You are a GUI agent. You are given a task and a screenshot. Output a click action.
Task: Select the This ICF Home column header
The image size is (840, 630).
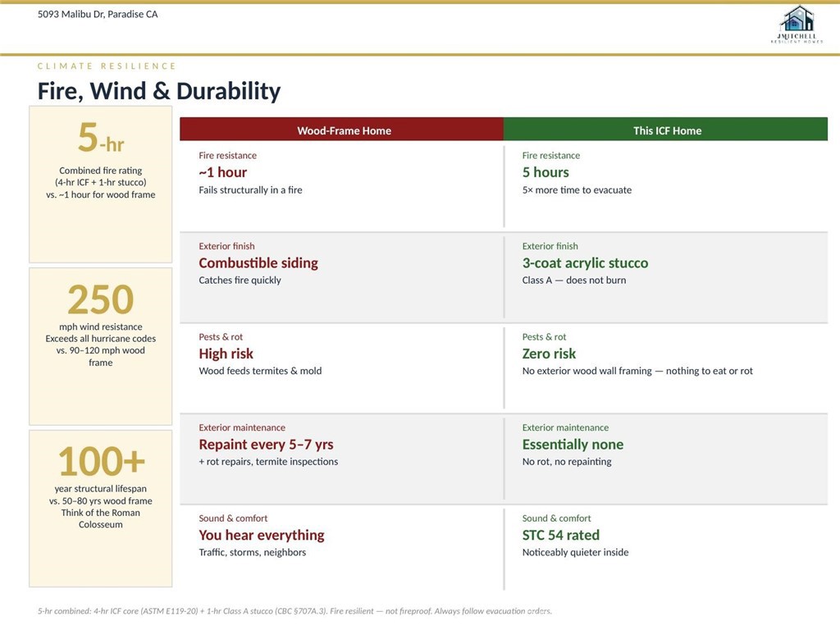667,130
